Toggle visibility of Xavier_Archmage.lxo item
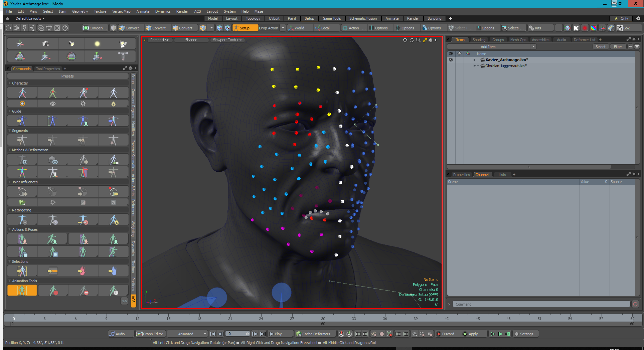 (451, 60)
